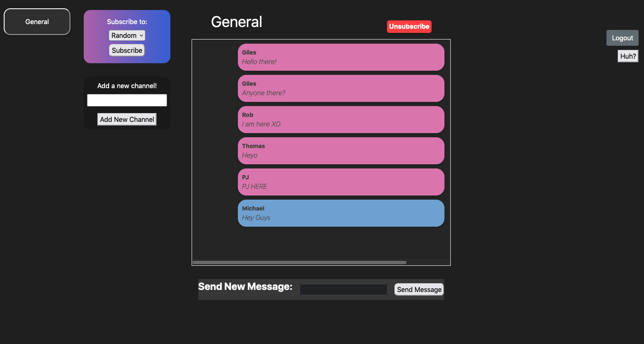Image resolution: width=644 pixels, height=344 pixels.
Task: Click Rob's message I am here XD
Action: (341, 119)
